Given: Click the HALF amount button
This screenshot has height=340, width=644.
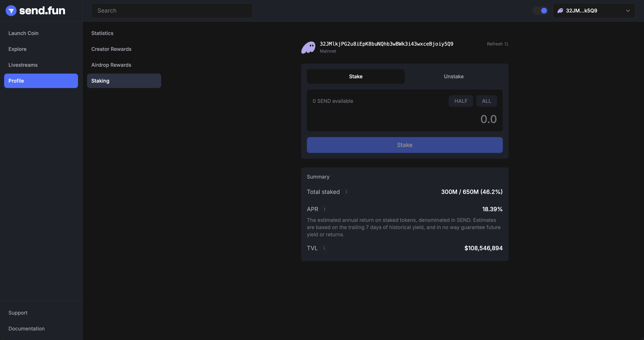Looking at the screenshot, I should click(461, 101).
